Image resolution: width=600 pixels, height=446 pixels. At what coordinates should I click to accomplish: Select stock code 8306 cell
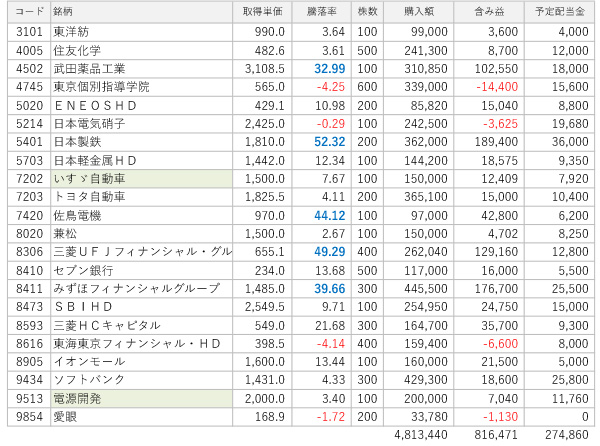point(29,252)
